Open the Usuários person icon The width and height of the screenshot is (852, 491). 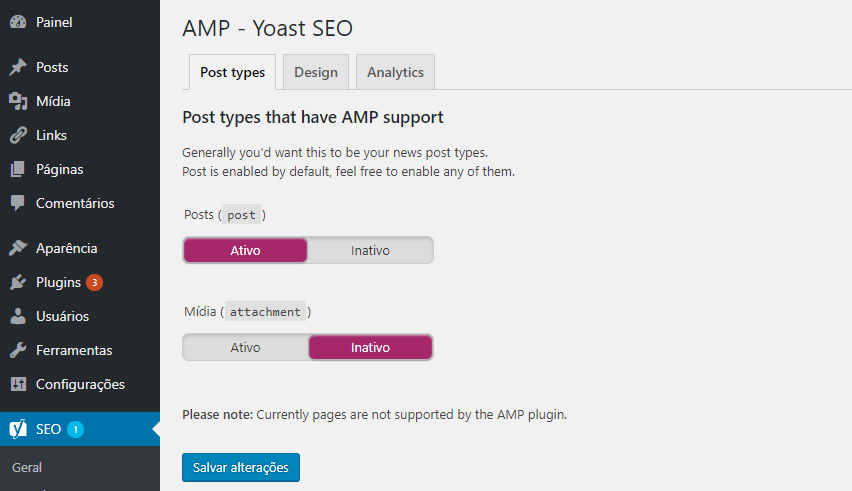[18, 316]
